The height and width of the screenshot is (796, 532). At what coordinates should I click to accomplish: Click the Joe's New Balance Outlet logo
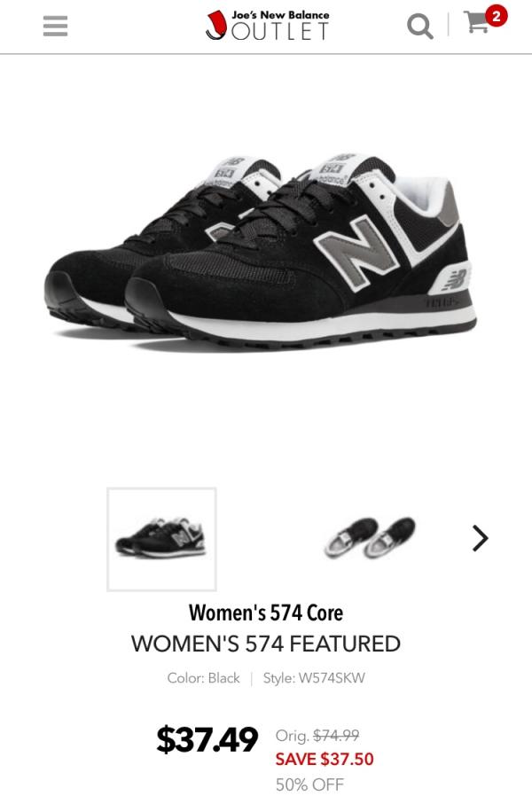[267, 26]
